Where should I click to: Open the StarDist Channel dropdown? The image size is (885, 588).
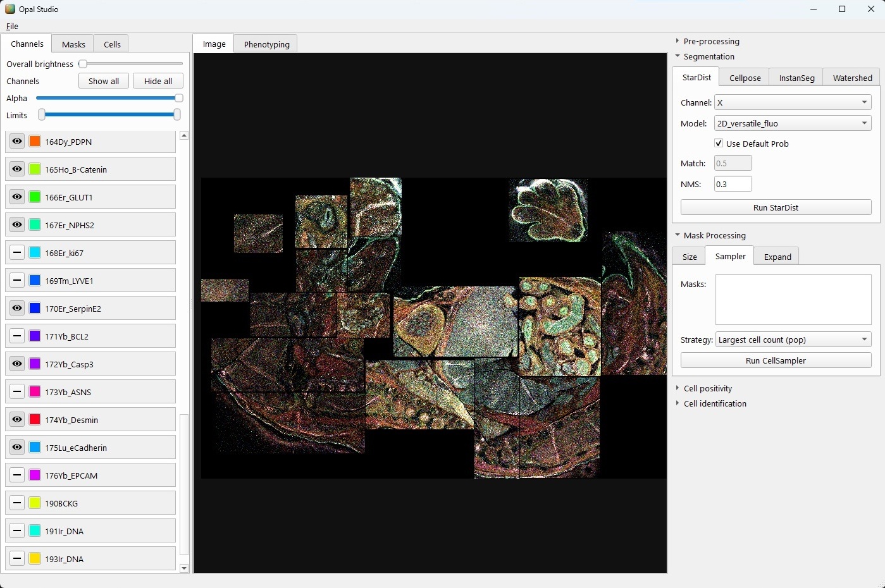pos(793,102)
